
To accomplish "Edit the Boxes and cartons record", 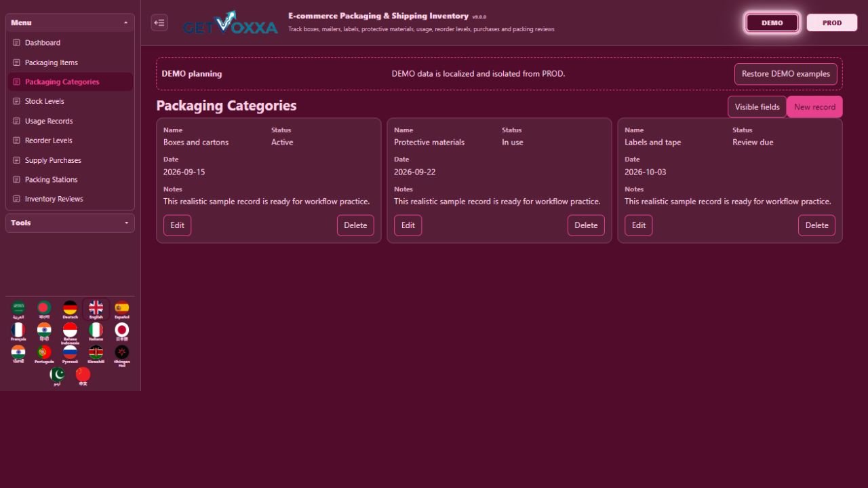I will (x=177, y=225).
